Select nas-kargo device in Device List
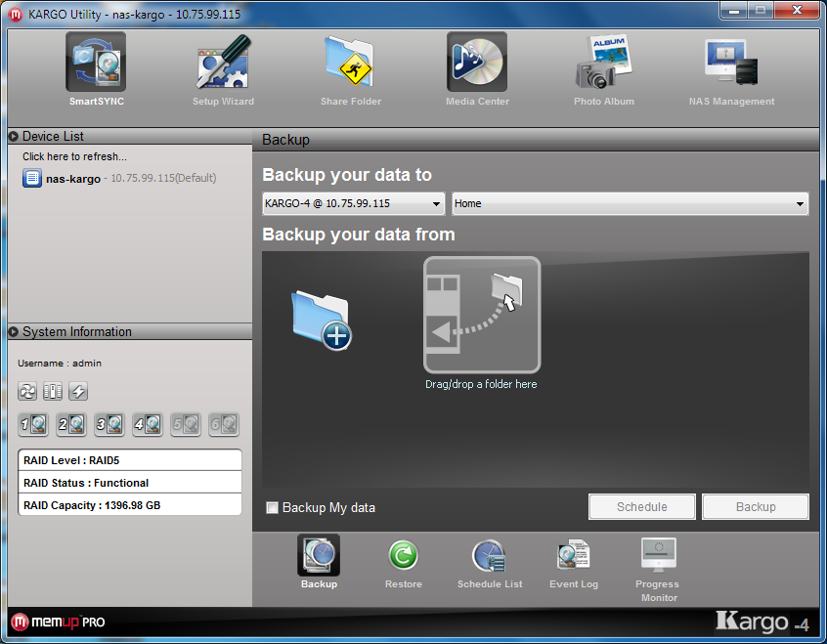This screenshot has height=644, width=827. (x=119, y=178)
